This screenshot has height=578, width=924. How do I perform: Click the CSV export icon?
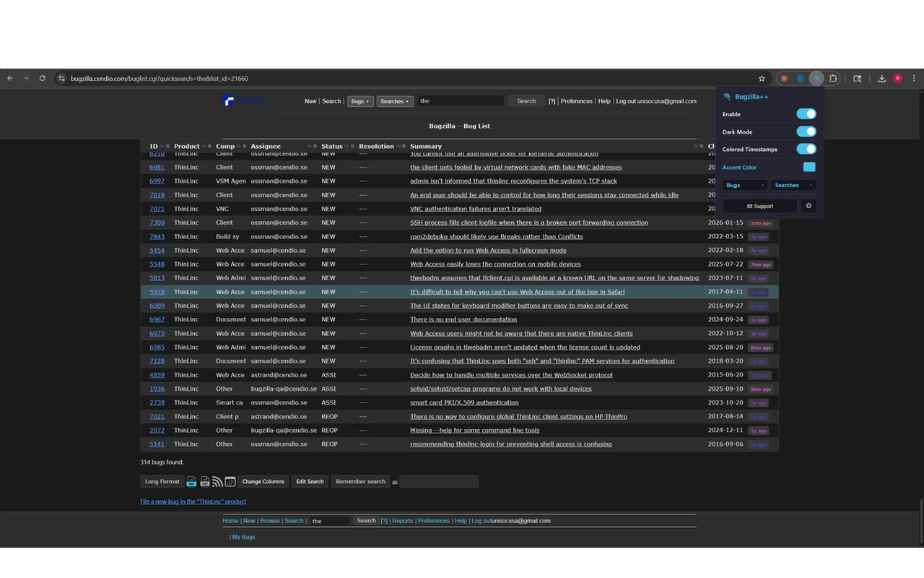tap(205, 482)
